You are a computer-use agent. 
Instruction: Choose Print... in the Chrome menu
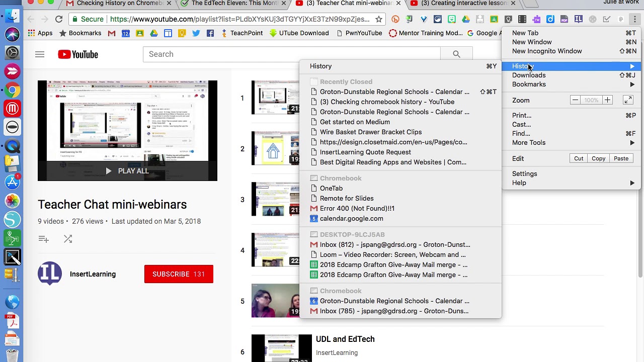(x=571, y=116)
